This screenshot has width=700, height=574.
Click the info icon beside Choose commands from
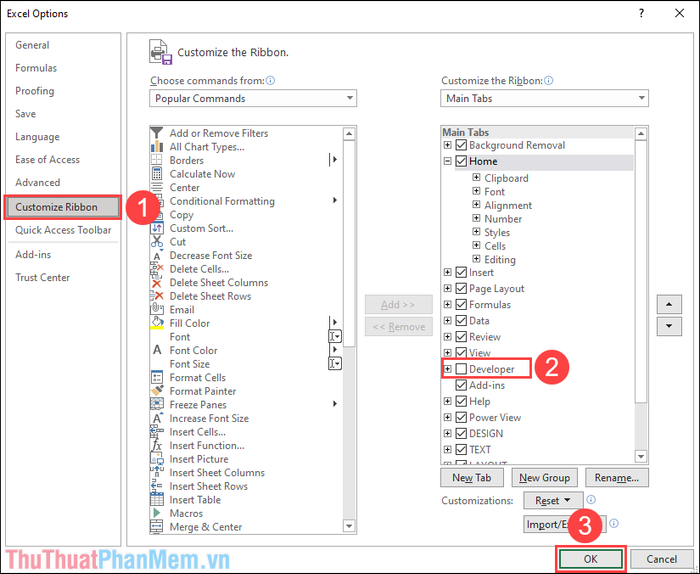click(x=271, y=80)
